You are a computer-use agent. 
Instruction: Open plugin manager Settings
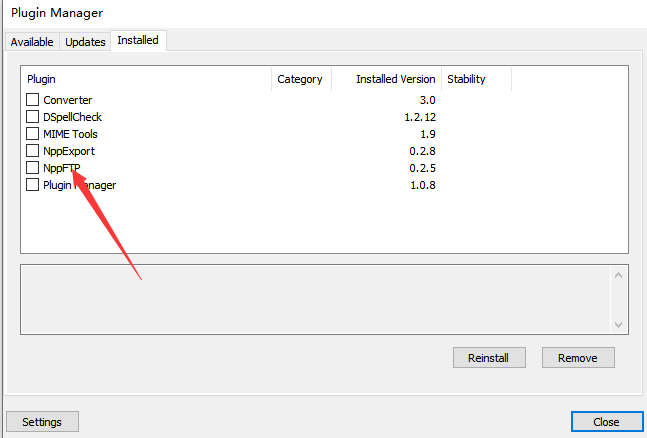tap(42, 421)
